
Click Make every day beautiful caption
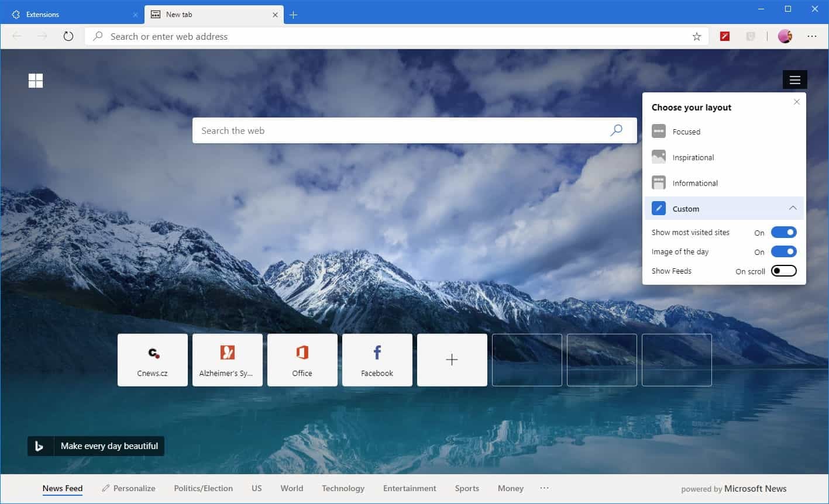(109, 446)
